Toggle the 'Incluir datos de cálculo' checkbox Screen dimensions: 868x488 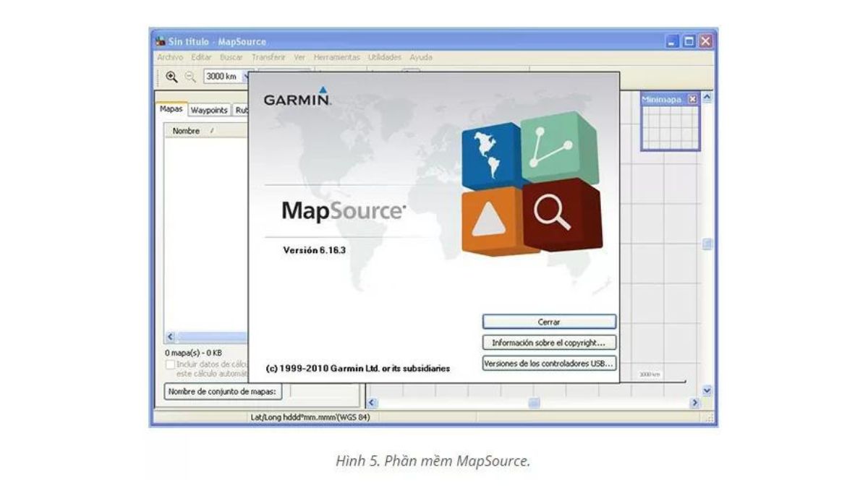pos(171,365)
